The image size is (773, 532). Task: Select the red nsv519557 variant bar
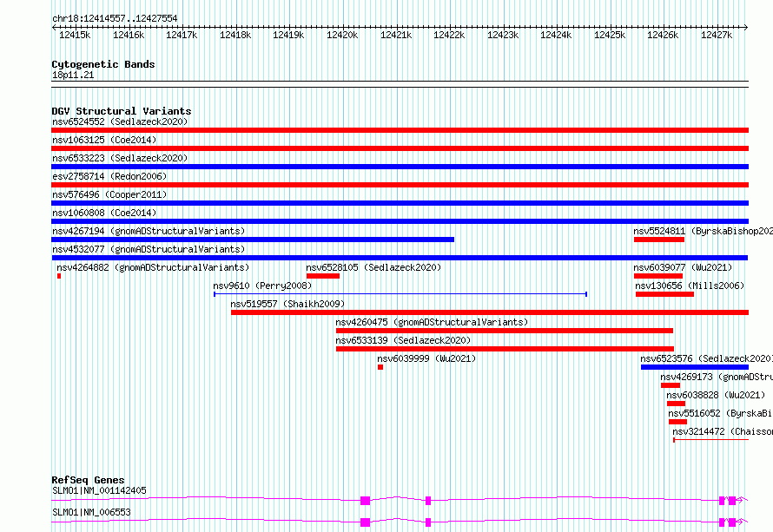[490, 312]
